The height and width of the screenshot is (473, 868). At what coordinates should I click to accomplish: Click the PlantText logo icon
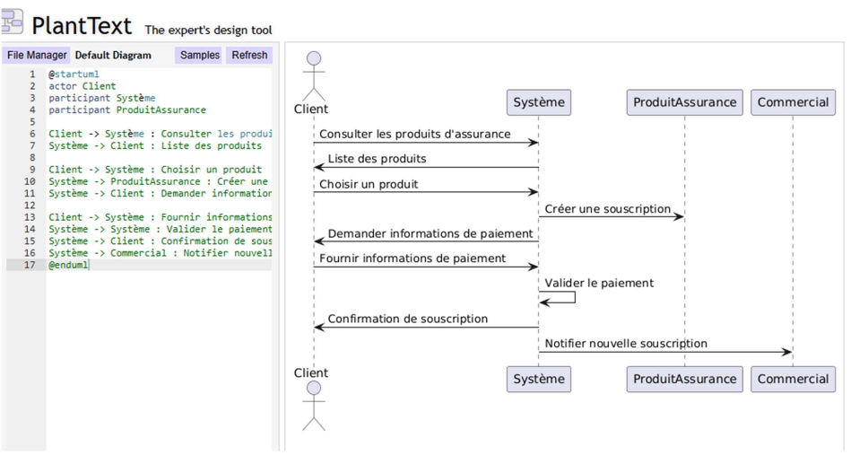pyautogui.click(x=12, y=22)
